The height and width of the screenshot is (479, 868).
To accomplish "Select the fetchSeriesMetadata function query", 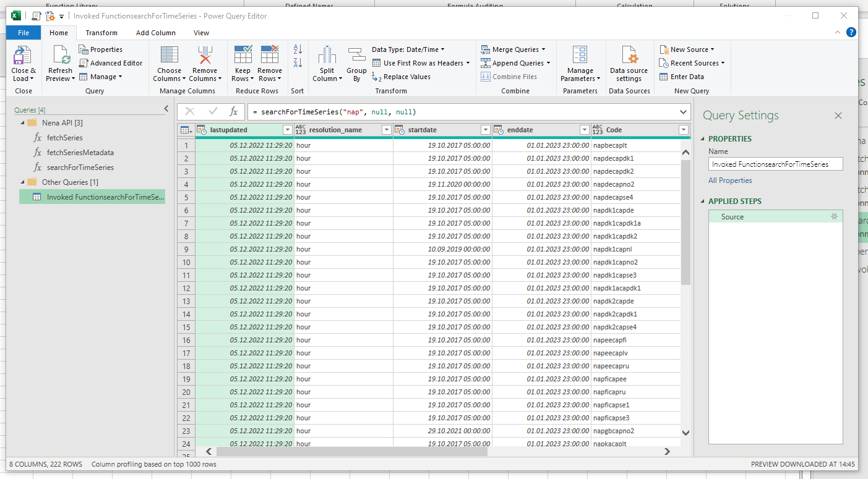I will click(x=80, y=153).
